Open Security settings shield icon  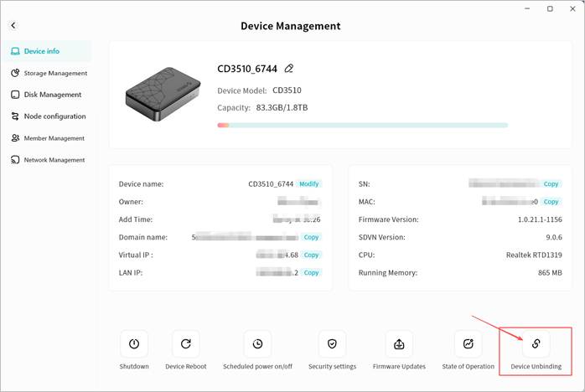[332, 343]
